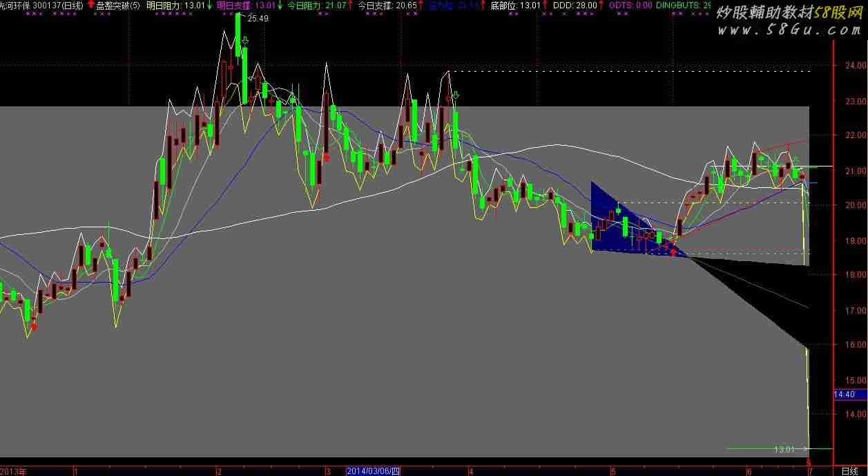Screen dimensions: 868x476
Task: Click the green sell arrow below the 25.49 peak
Action: [x=245, y=42]
